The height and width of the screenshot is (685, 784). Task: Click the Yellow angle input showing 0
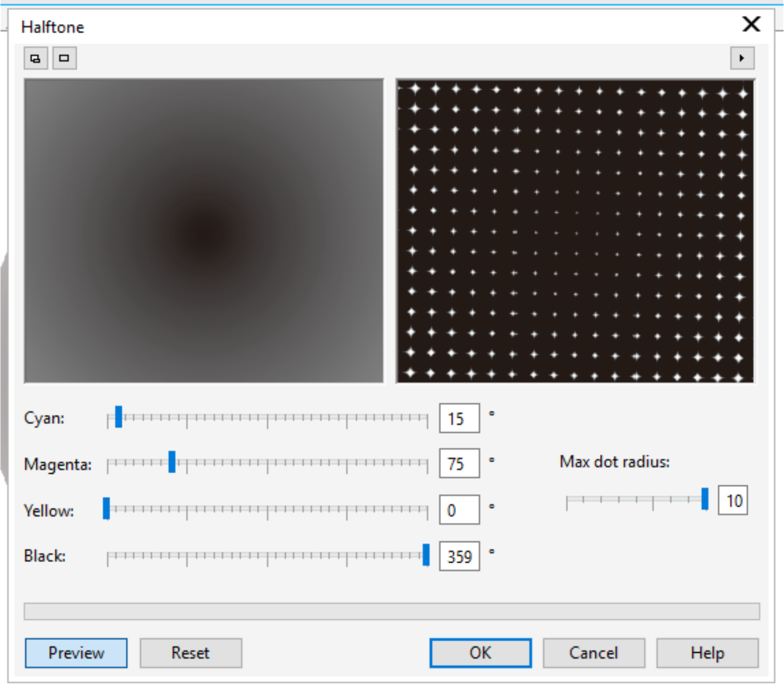click(x=459, y=510)
